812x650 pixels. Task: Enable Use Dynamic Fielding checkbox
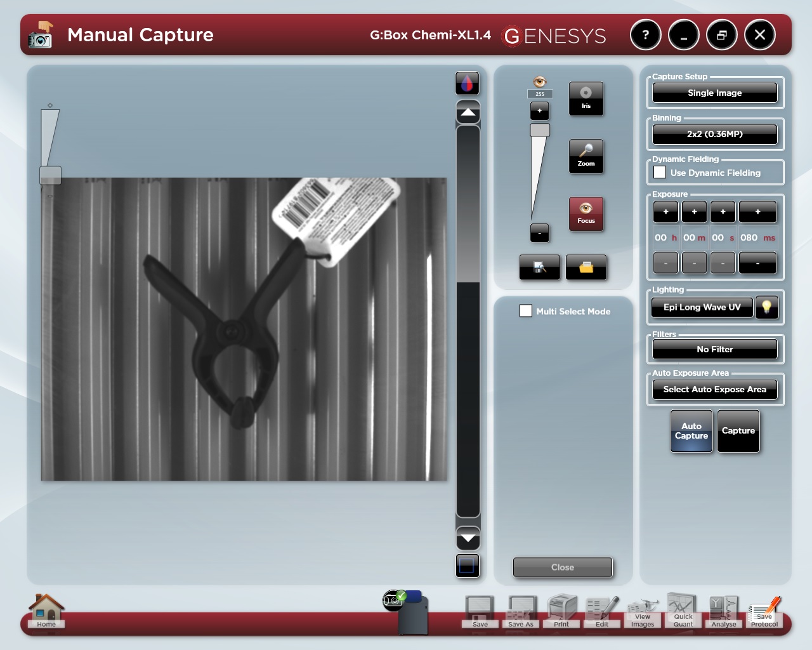coord(660,172)
